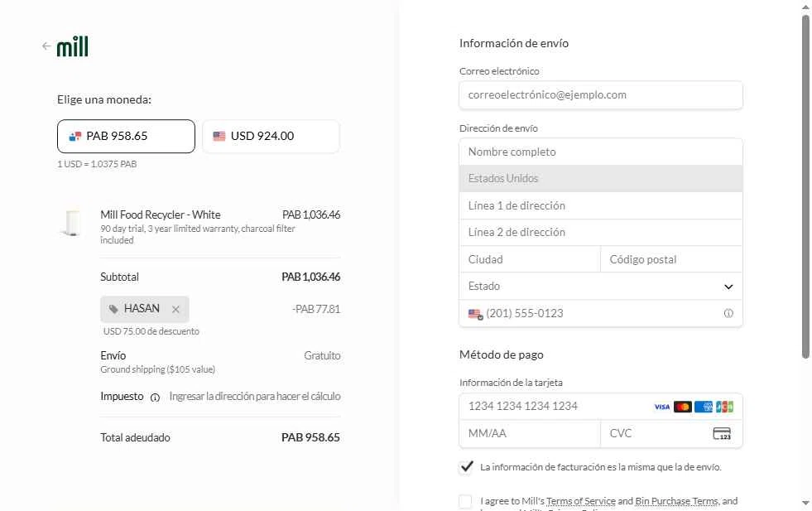Focus Línea 2 de dirección field
Viewport: 812px width, 511px height.
(601, 232)
